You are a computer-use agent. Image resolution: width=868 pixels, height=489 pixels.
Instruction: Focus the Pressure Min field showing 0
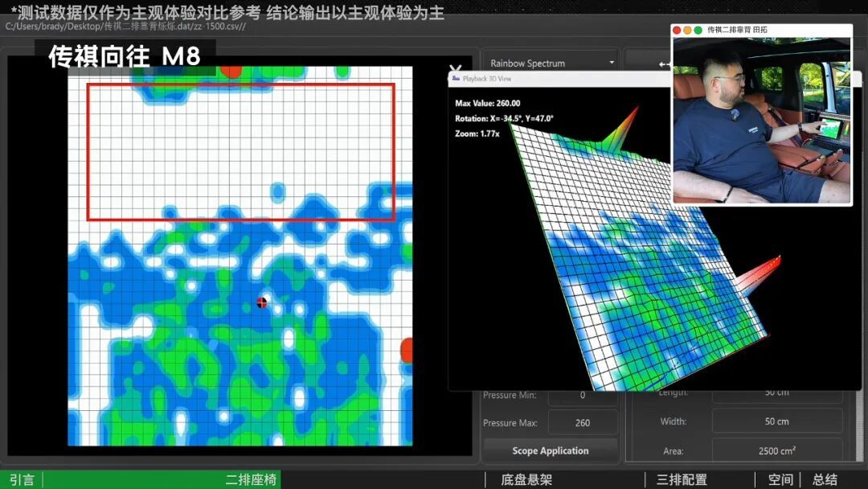click(x=583, y=396)
